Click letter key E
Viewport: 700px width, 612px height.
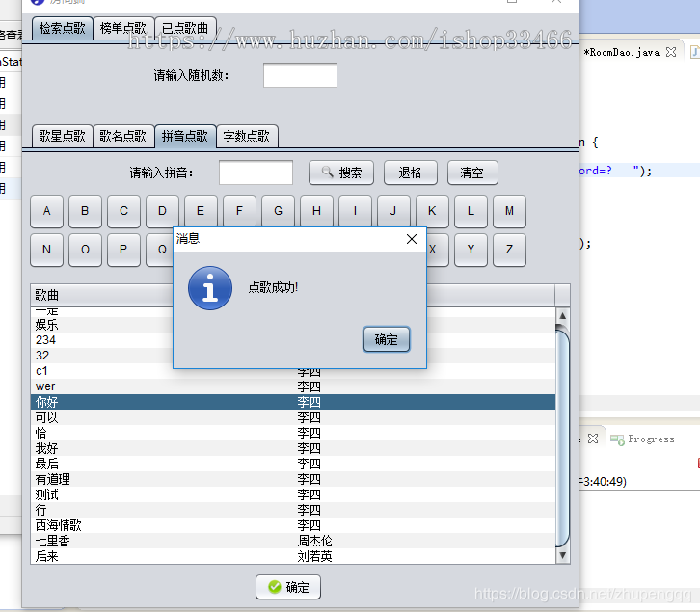tap(201, 211)
